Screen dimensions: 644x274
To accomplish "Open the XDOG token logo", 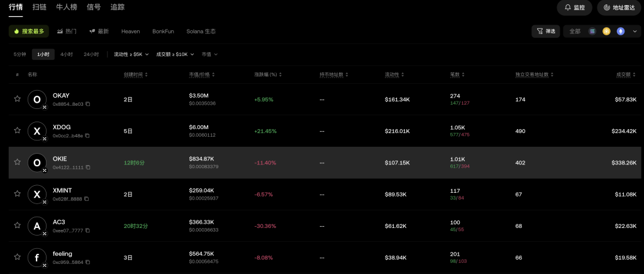I will (37, 130).
